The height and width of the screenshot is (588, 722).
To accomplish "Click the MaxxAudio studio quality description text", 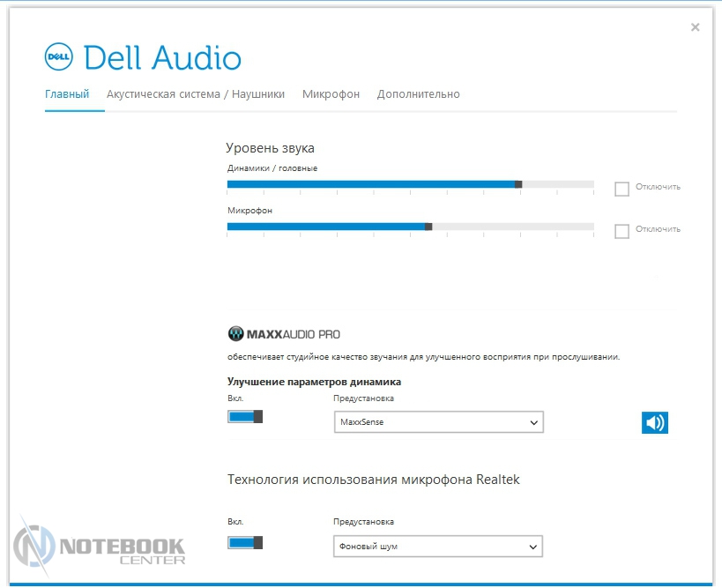I will (x=424, y=357).
